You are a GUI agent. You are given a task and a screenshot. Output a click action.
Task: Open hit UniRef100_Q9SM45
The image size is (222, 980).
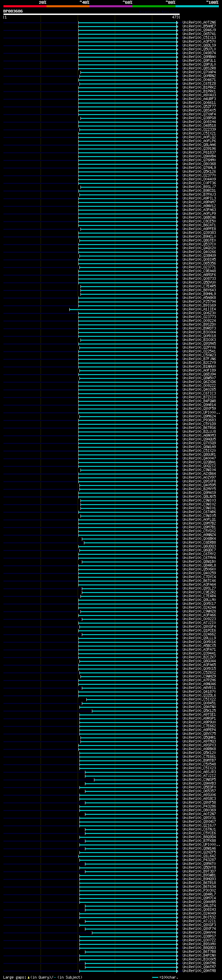[x=199, y=343]
